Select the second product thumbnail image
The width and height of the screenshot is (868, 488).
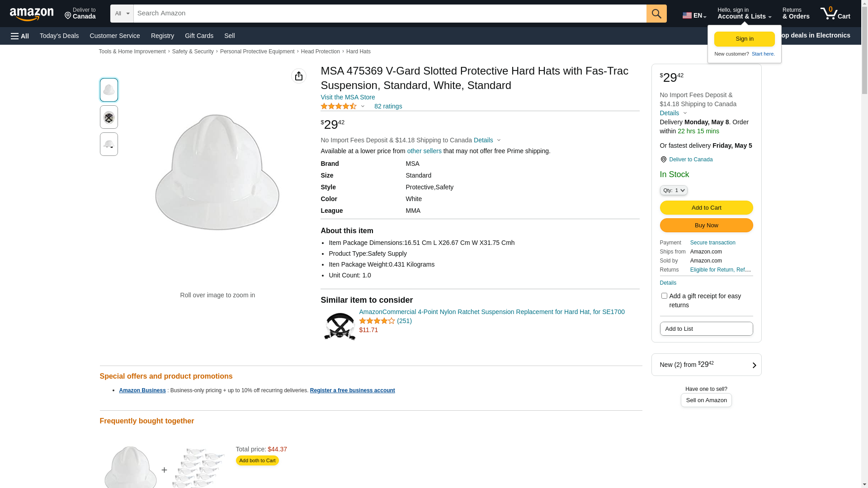[109, 117]
